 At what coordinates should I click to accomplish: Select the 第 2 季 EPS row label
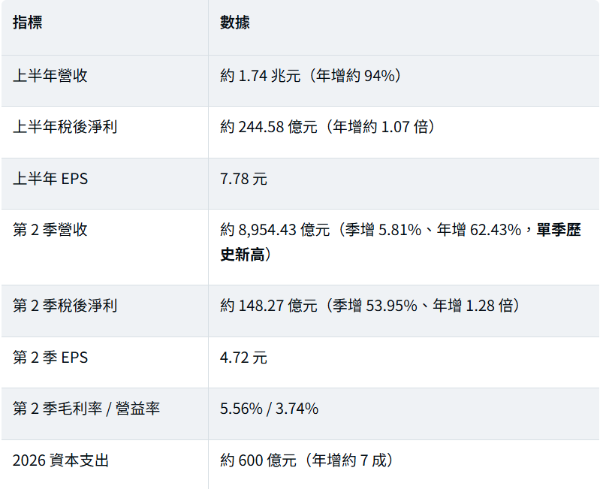click(x=50, y=358)
